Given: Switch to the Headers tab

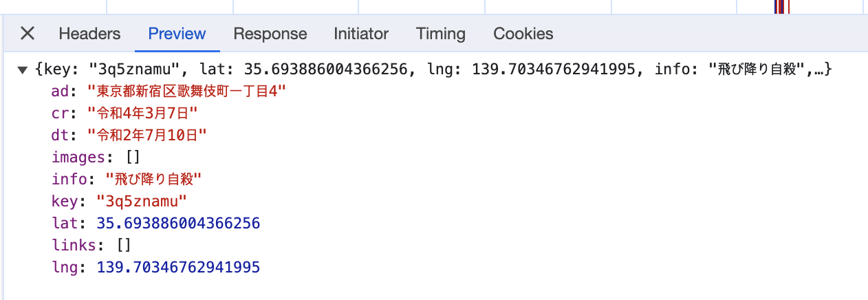Looking at the screenshot, I should [x=89, y=33].
